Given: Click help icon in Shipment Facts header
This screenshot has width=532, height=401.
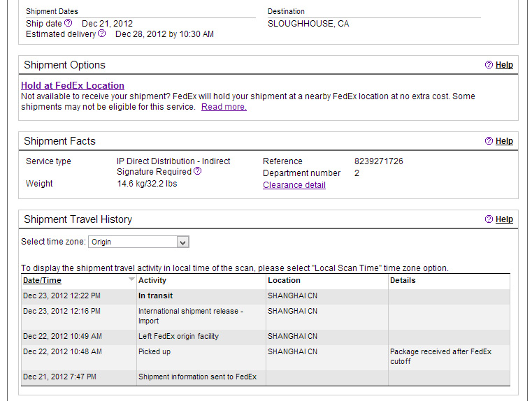Looking at the screenshot, I should (489, 140).
